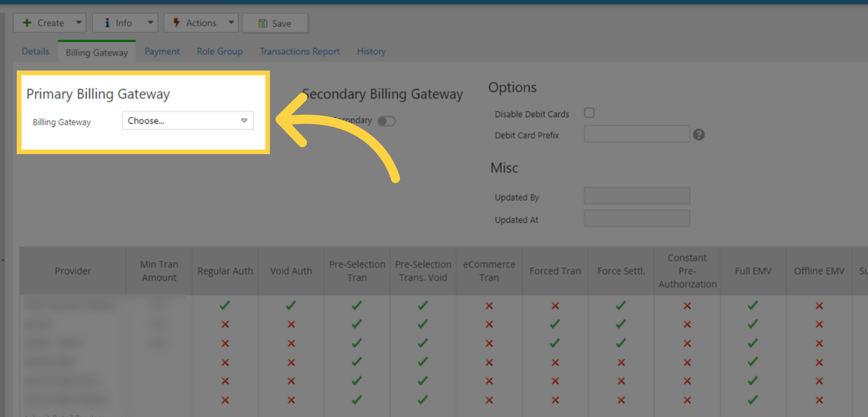Click the Debit Card Prefix input field
The height and width of the screenshot is (417, 868).
pos(637,134)
